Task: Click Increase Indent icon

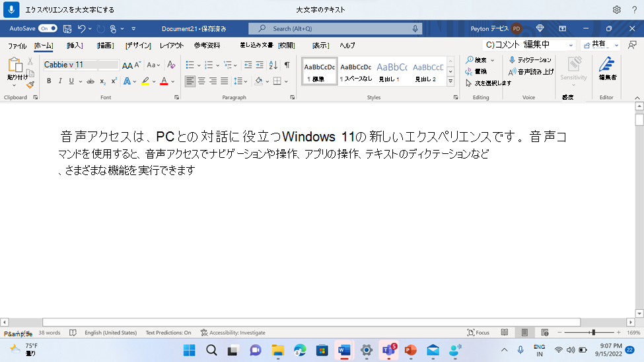Action: point(260,65)
